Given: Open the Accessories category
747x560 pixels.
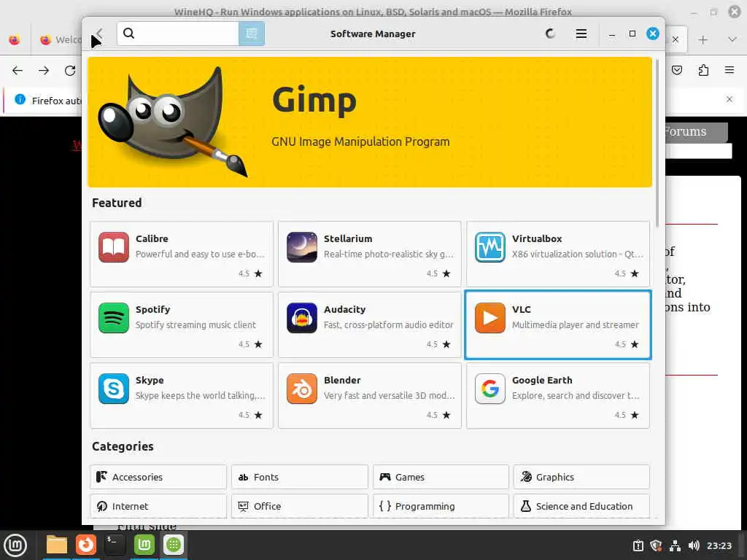Looking at the screenshot, I should coord(158,477).
